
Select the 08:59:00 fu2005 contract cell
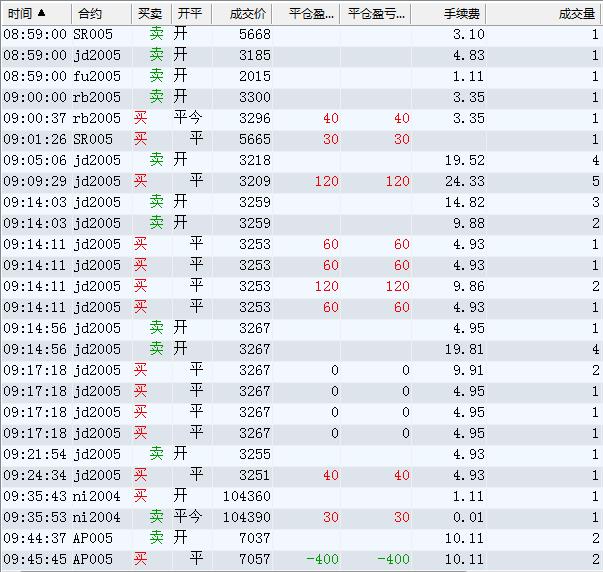tap(97, 76)
